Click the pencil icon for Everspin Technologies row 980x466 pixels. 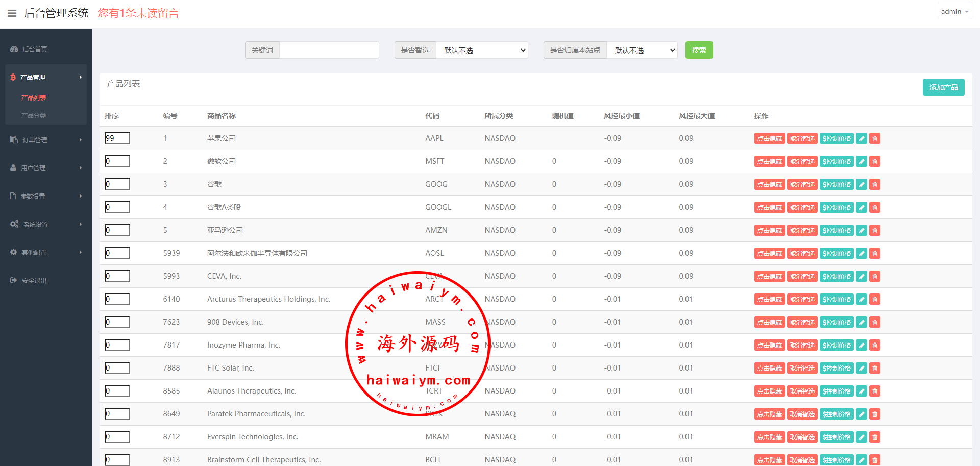click(x=862, y=437)
